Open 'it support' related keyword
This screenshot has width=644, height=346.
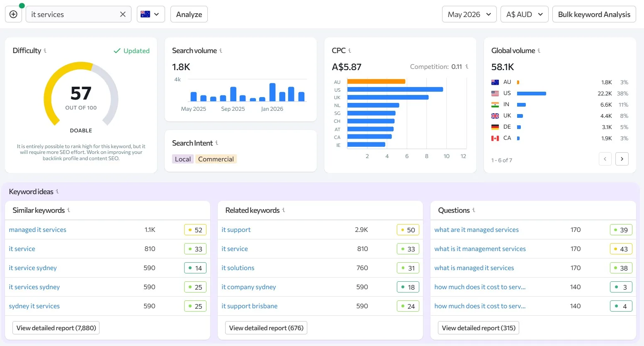[x=236, y=229]
